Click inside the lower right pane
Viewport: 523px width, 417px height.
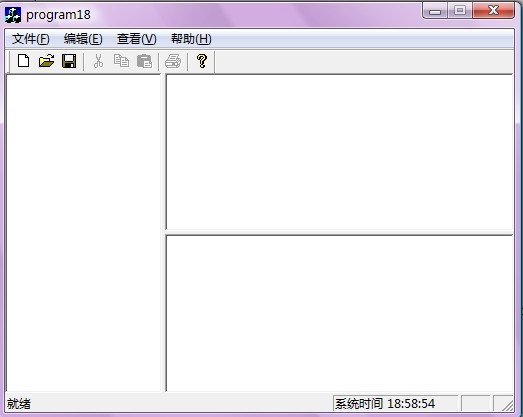[x=339, y=313]
